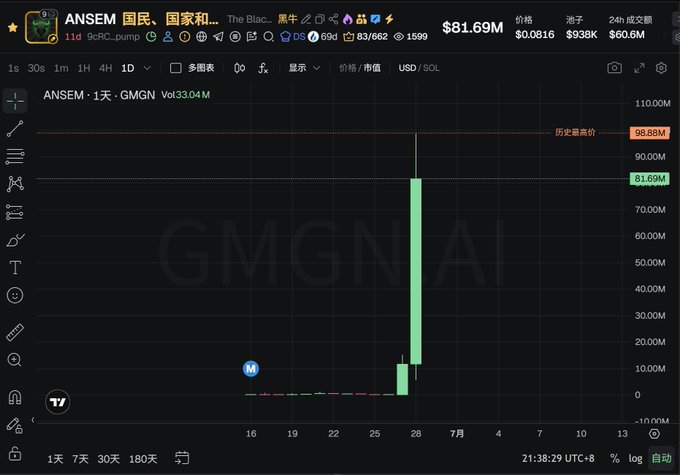Select the trend line drawing tool
Screen dimensions: 680x475
tap(15, 129)
